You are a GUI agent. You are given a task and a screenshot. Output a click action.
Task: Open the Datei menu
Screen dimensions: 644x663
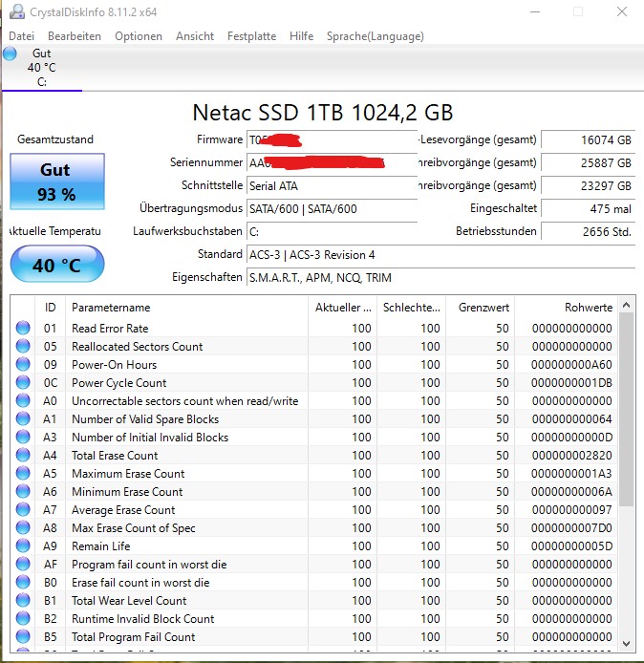click(x=22, y=36)
